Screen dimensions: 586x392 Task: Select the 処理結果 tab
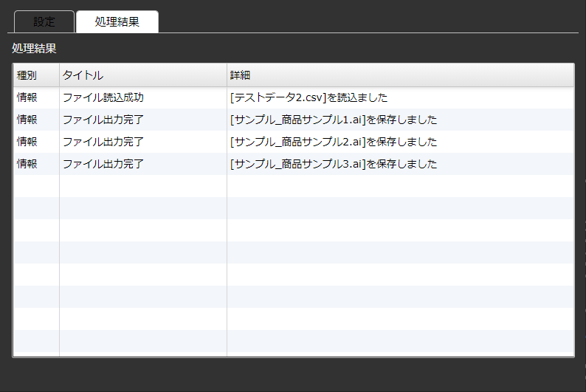[117, 21]
